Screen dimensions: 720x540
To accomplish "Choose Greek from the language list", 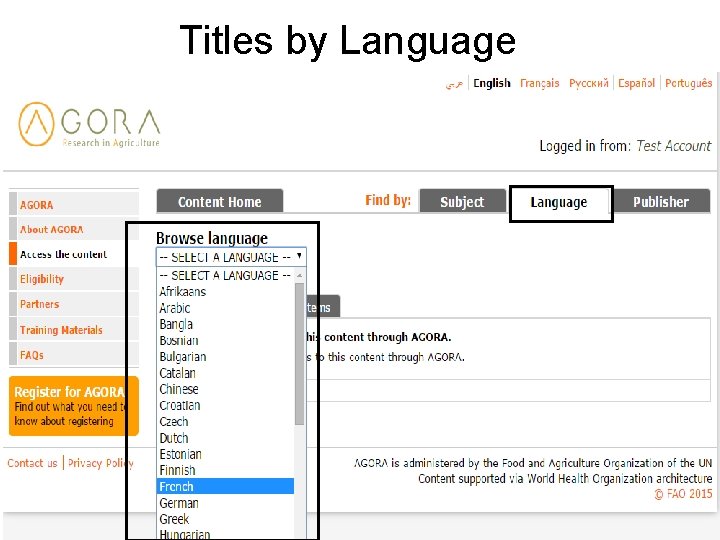I will pos(225,519).
